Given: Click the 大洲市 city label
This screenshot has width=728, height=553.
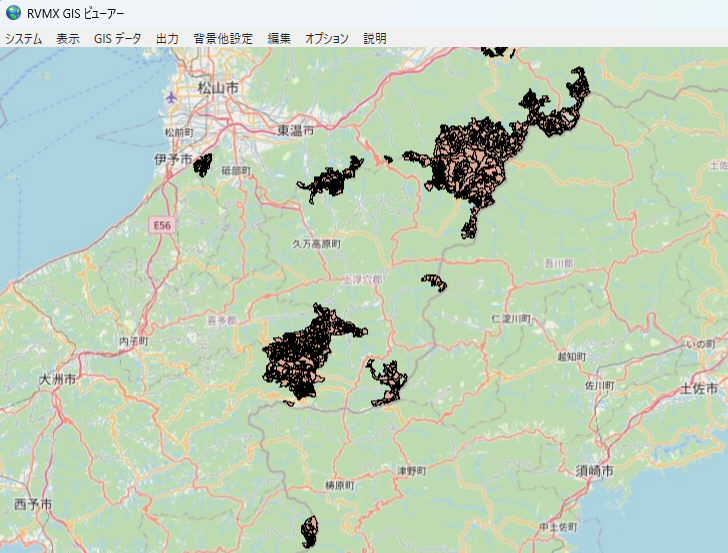Looking at the screenshot, I should (57, 380).
